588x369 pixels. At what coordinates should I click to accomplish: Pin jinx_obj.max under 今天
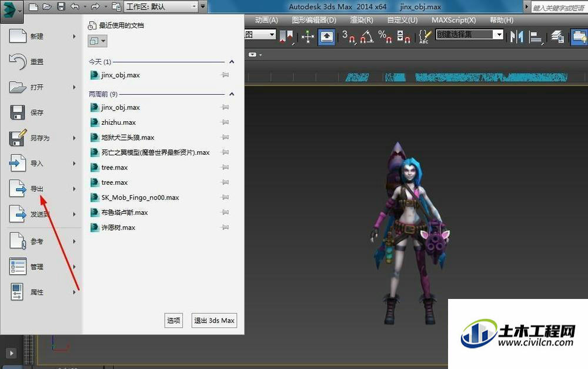[x=225, y=75]
